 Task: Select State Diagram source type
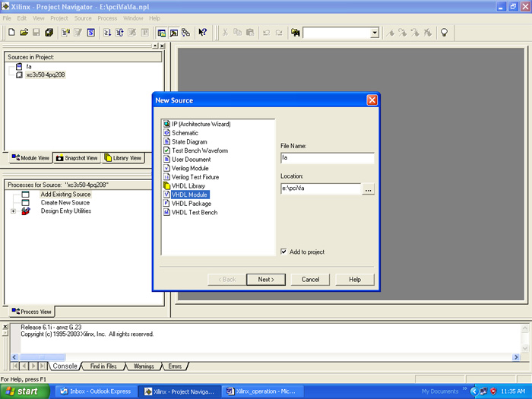pyautogui.click(x=189, y=142)
